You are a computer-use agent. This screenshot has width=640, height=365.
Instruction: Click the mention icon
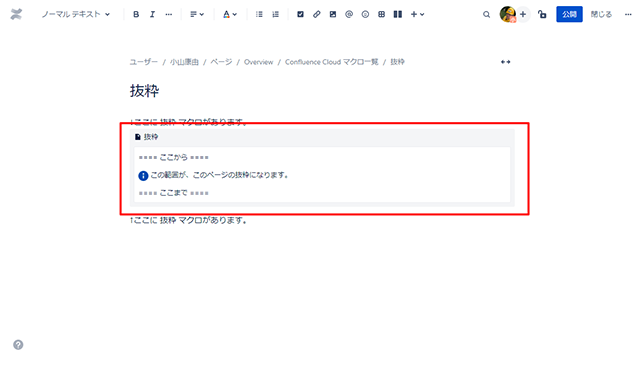point(349,14)
